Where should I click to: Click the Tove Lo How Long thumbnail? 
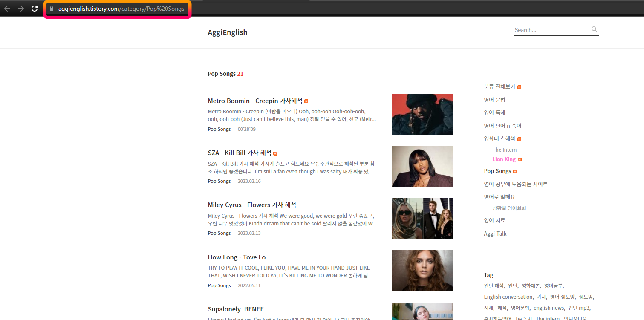point(423,271)
